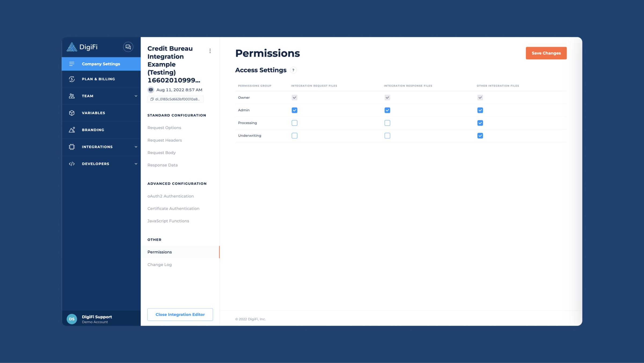This screenshot has width=644, height=363.
Task: Click the Variables cube icon
Action: coord(72,113)
